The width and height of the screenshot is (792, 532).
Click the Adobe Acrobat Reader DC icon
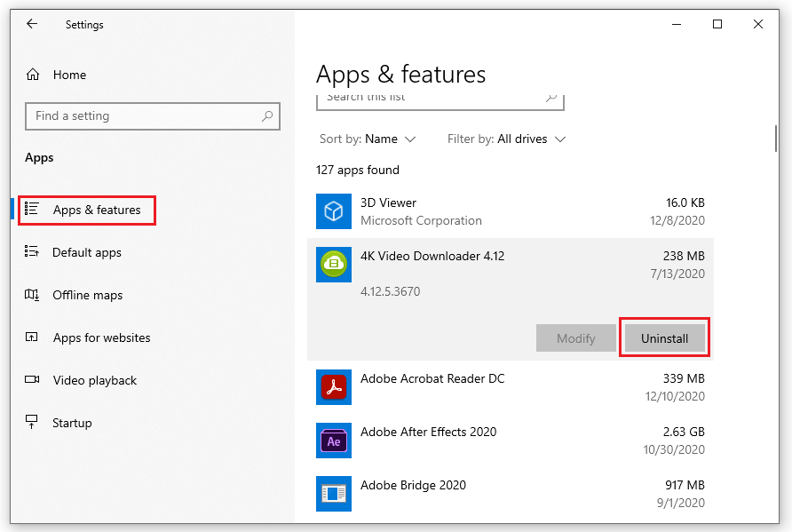coord(334,387)
